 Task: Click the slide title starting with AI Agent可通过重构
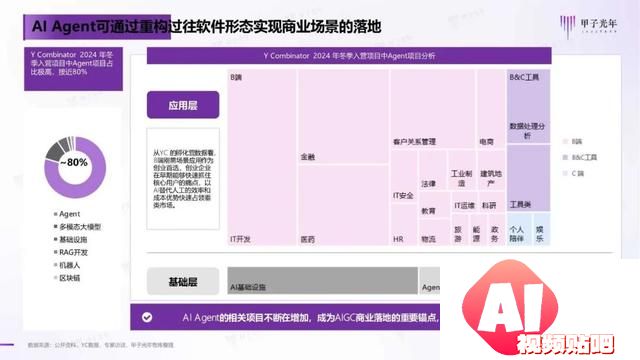pyautogui.click(x=206, y=27)
